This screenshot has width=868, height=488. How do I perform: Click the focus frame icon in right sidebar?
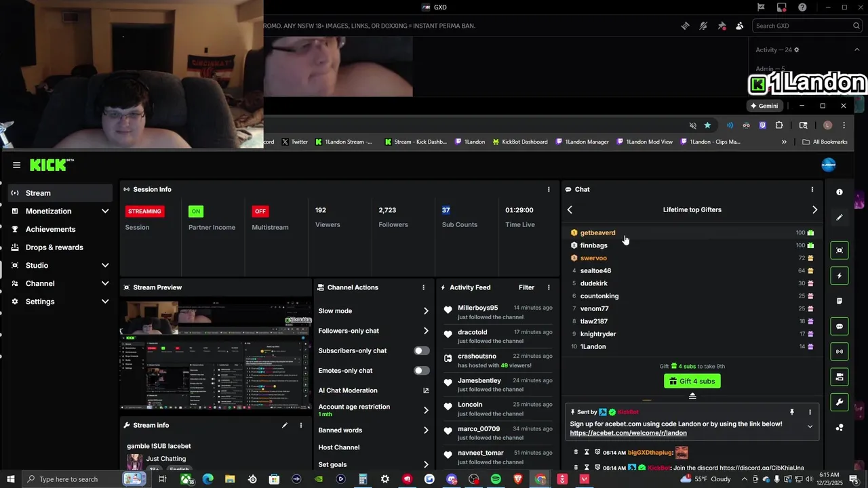tap(840, 251)
